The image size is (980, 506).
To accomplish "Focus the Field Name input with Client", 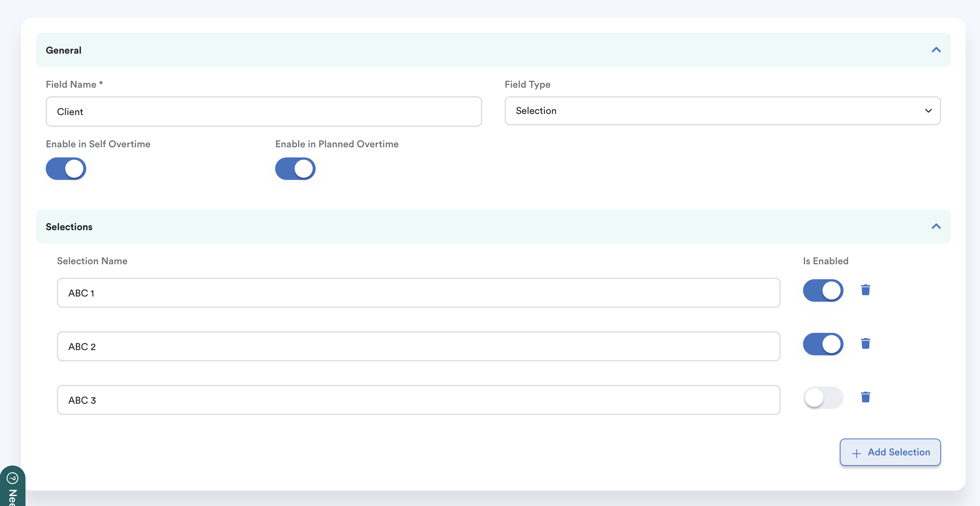I will tap(263, 112).
